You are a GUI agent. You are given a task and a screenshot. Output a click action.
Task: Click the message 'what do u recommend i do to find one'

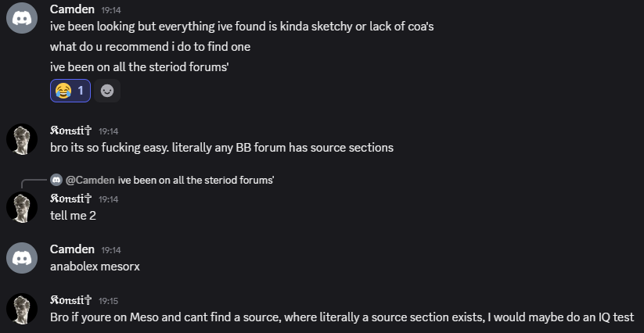click(150, 47)
